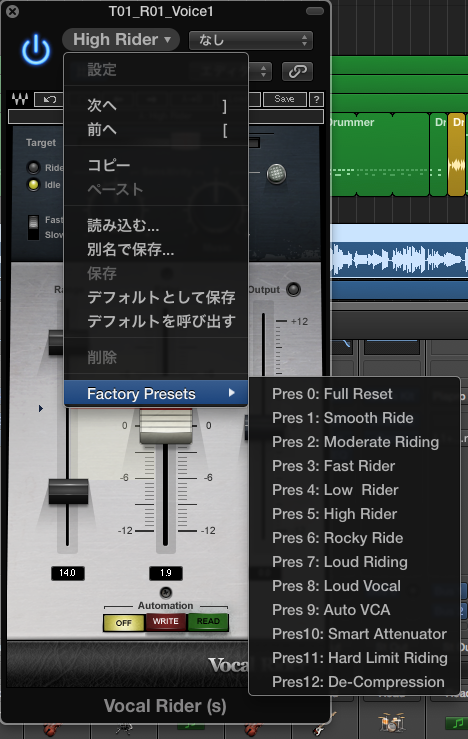Screen dimensions: 468x739
Task: Expand the Factory Presets submenu
Action: click(156, 394)
